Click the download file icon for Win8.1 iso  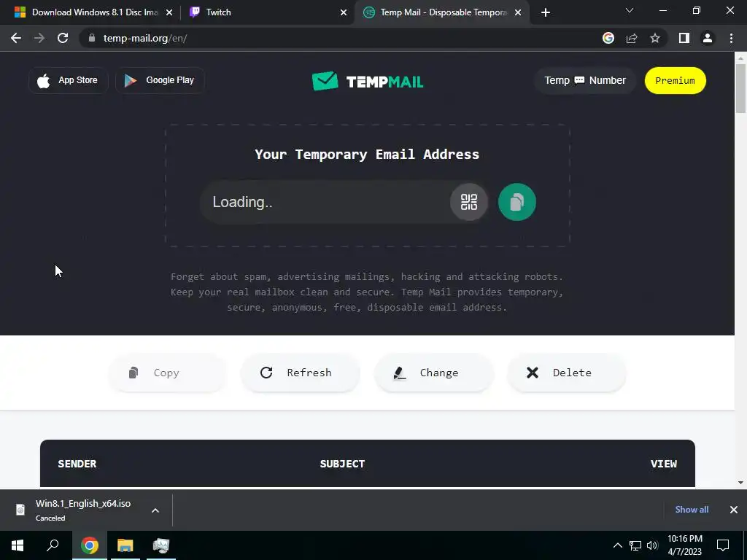20,510
